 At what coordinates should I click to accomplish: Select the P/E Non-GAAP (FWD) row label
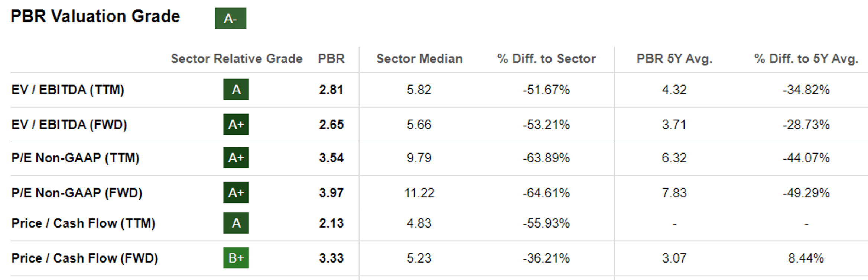point(77,193)
